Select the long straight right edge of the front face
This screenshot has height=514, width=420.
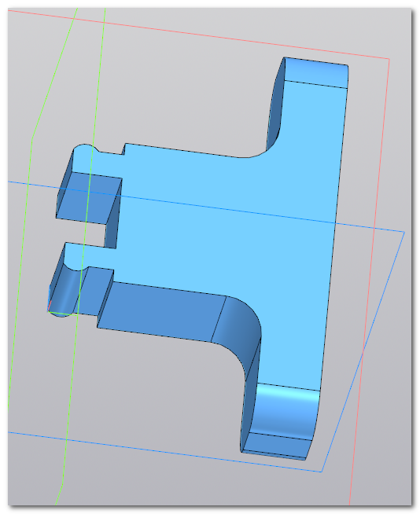[x=334, y=228]
